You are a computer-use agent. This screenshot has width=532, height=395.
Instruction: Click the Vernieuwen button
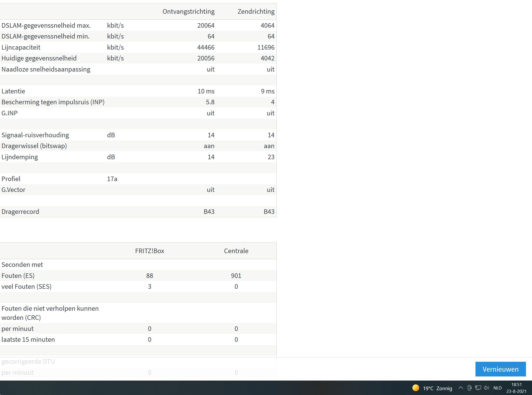tap(500, 369)
